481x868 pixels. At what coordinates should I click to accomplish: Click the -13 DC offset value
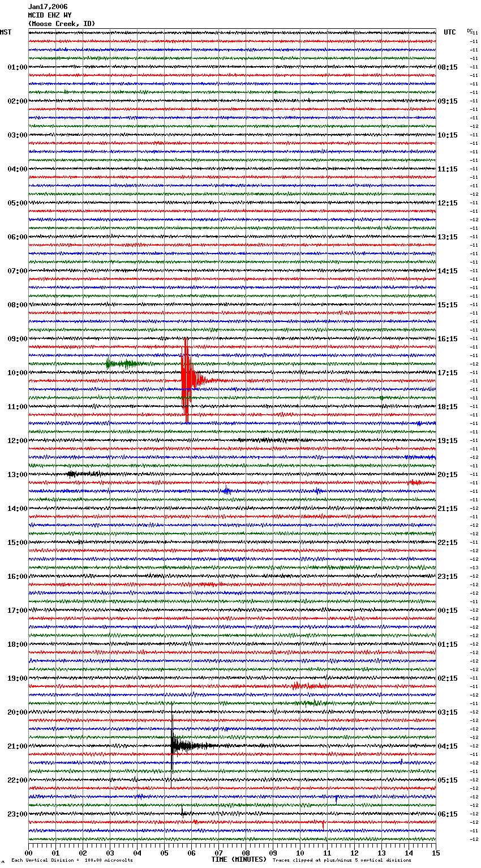[474, 568]
